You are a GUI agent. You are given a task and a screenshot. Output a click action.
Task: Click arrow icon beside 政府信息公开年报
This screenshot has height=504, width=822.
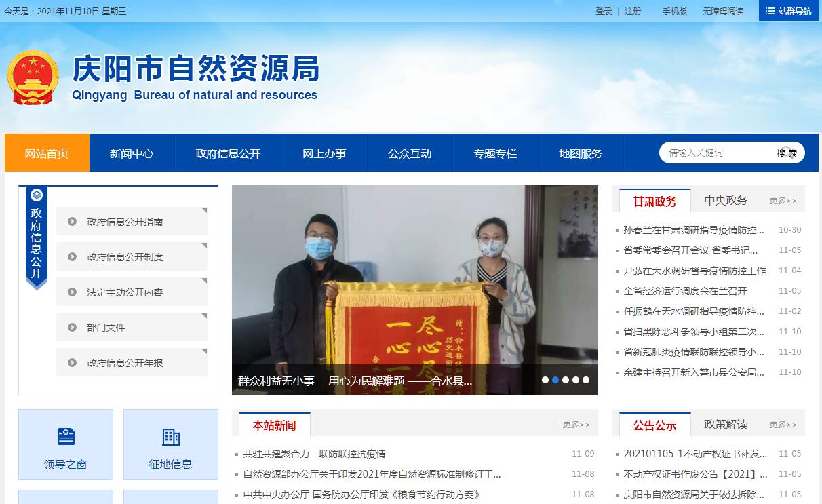(72, 363)
